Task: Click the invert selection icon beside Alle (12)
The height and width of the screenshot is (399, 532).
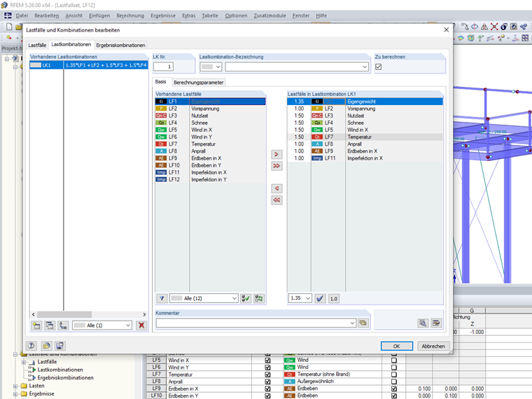Action: (x=259, y=298)
